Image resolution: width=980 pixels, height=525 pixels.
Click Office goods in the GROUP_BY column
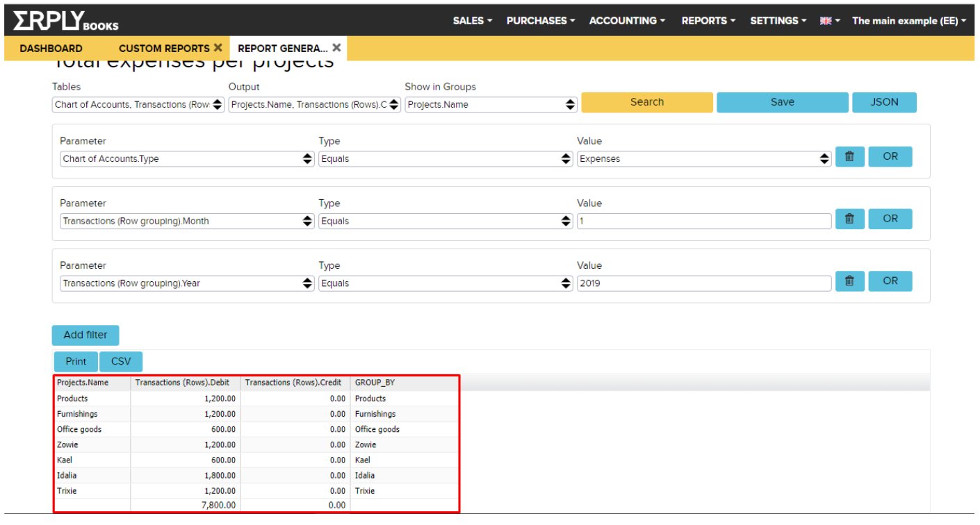pos(377,429)
